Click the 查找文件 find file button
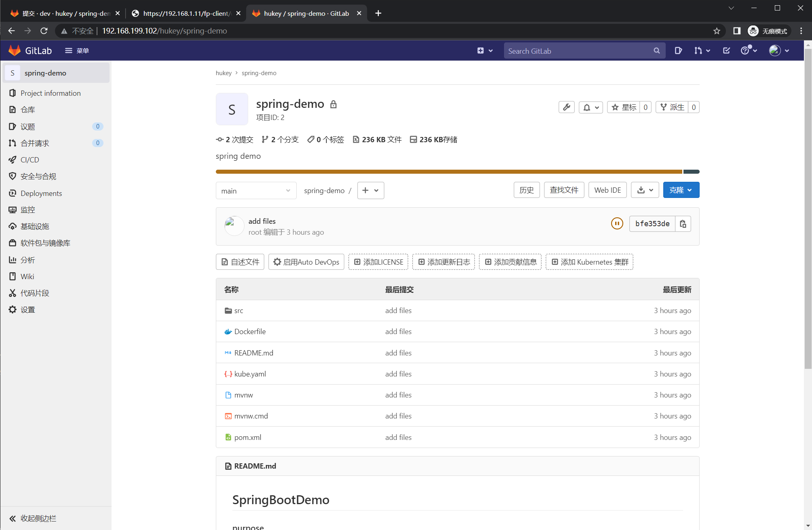This screenshot has height=530, width=812. (x=564, y=190)
